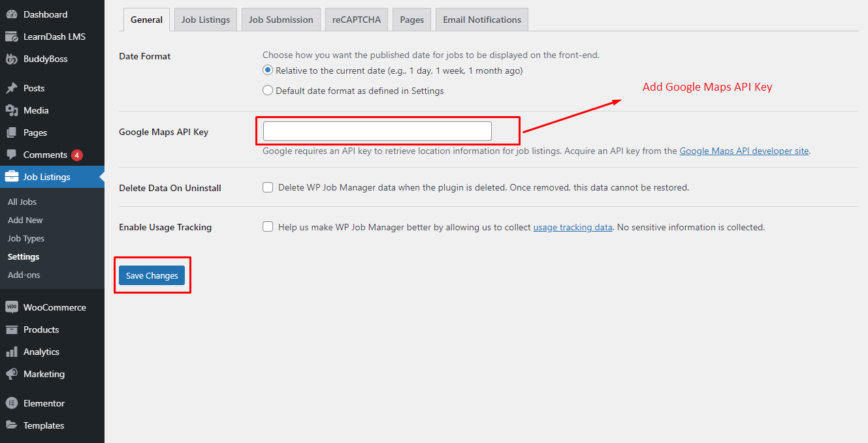Click the Dashboard gauge icon
Viewport: 868px width, 443px height.
[x=12, y=14]
